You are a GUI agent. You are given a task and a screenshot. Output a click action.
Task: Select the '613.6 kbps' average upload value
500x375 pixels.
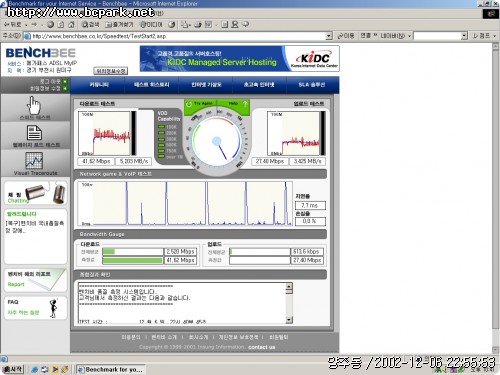(x=307, y=252)
